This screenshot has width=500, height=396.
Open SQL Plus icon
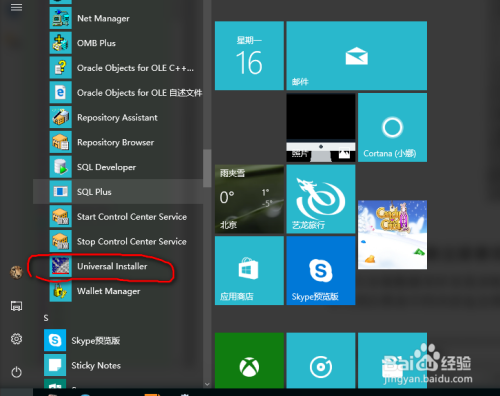tap(61, 192)
